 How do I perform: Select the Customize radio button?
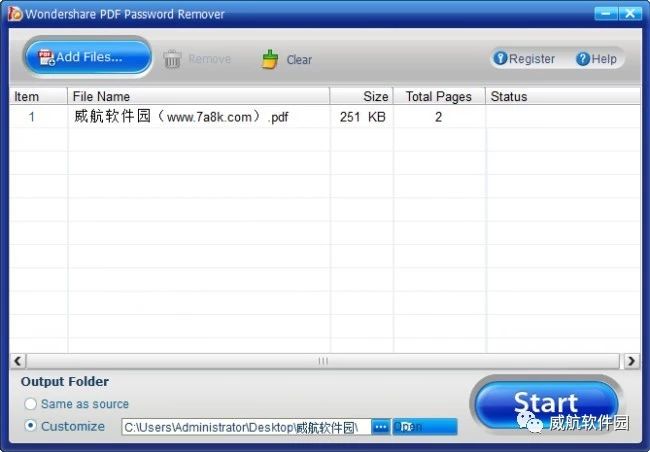pyautogui.click(x=30, y=425)
